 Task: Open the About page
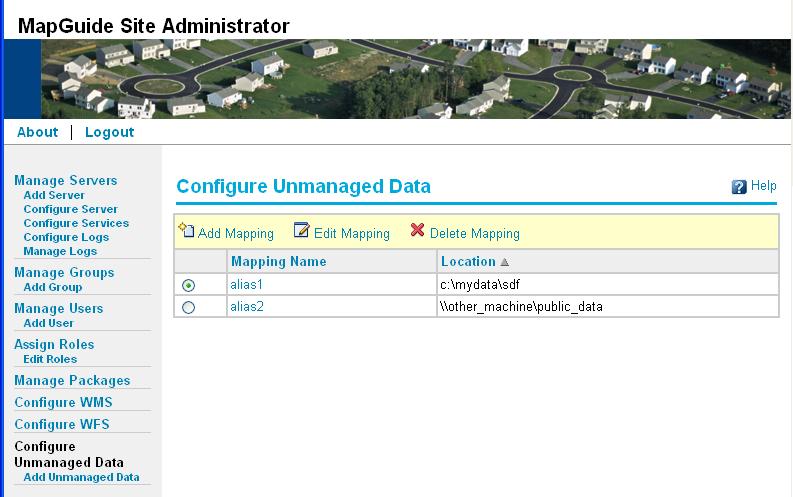(x=38, y=132)
